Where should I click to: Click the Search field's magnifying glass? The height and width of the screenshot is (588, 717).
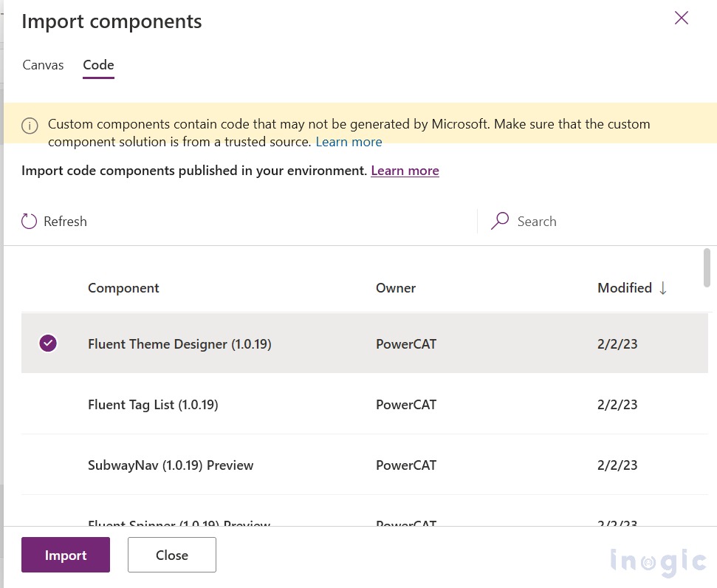pyautogui.click(x=500, y=221)
